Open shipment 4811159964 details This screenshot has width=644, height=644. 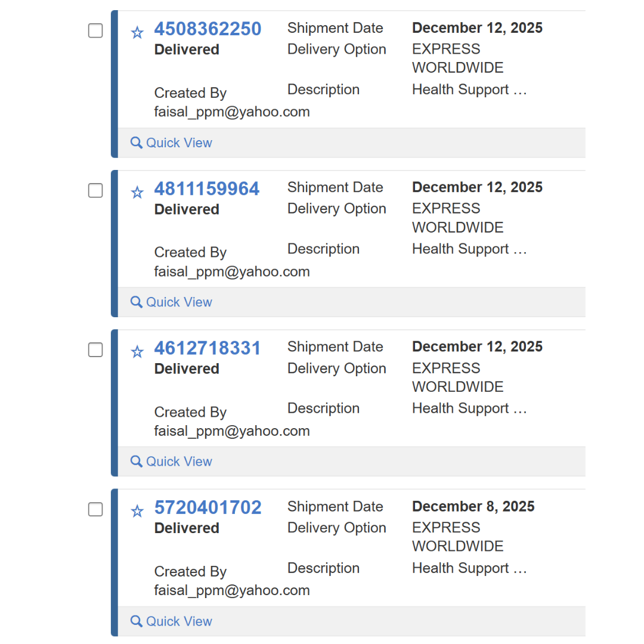[x=207, y=188]
